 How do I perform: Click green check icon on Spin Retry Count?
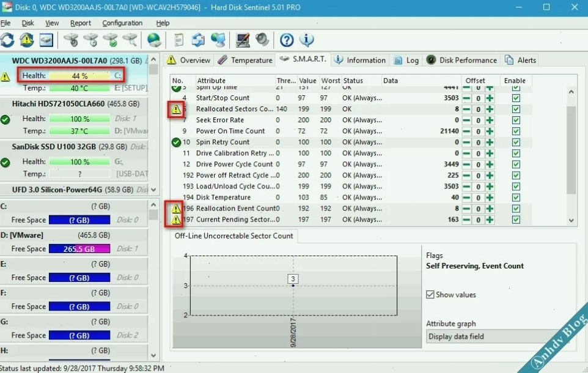coord(176,142)
